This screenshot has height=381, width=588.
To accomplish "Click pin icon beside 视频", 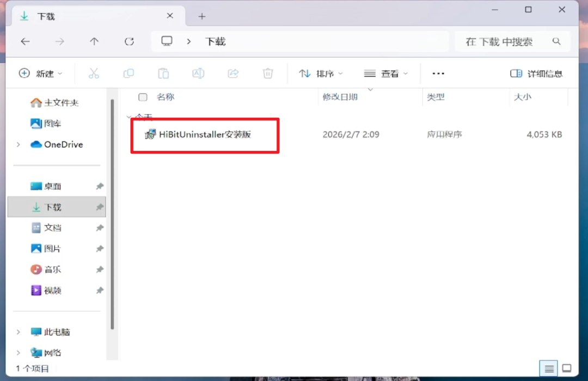I will pyautogui.click(x=100, y=290).
